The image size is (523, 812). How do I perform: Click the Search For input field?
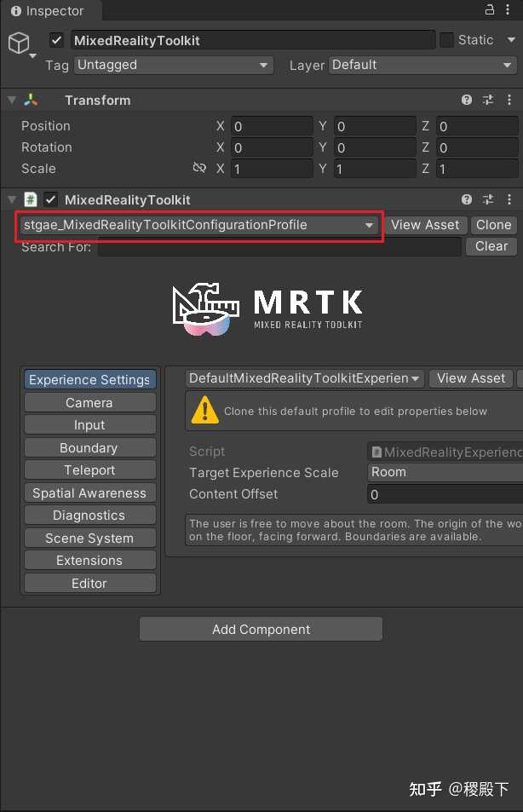tap(279, 246)
